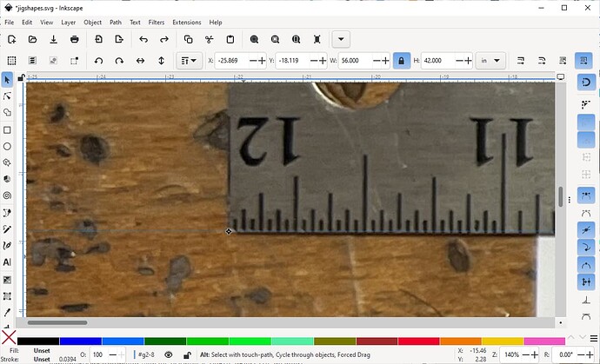Click the zoom center page icon
600x364 pixels.
click(x=317, y=39)
